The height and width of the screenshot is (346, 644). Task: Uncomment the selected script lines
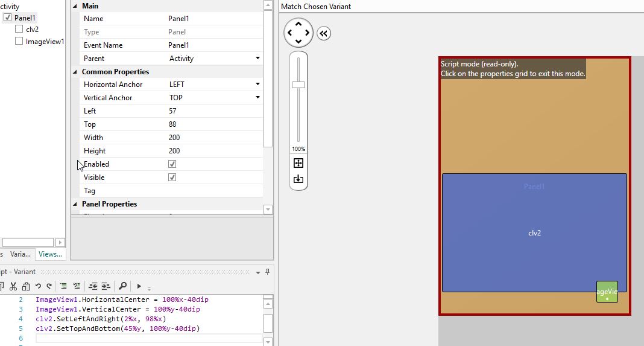[77, 286]
